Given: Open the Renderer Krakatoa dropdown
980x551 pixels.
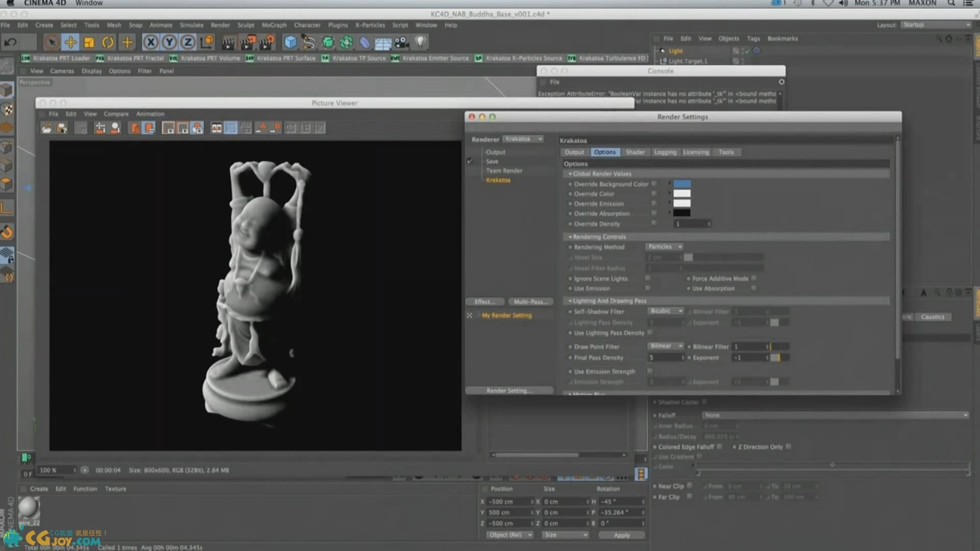Looking at the screenshot, I should tap(523, 139).
